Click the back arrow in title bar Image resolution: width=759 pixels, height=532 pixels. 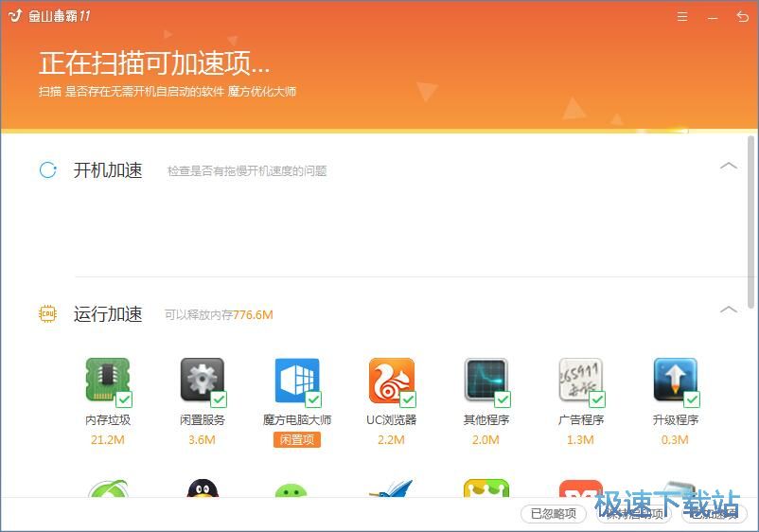[742, 17]
